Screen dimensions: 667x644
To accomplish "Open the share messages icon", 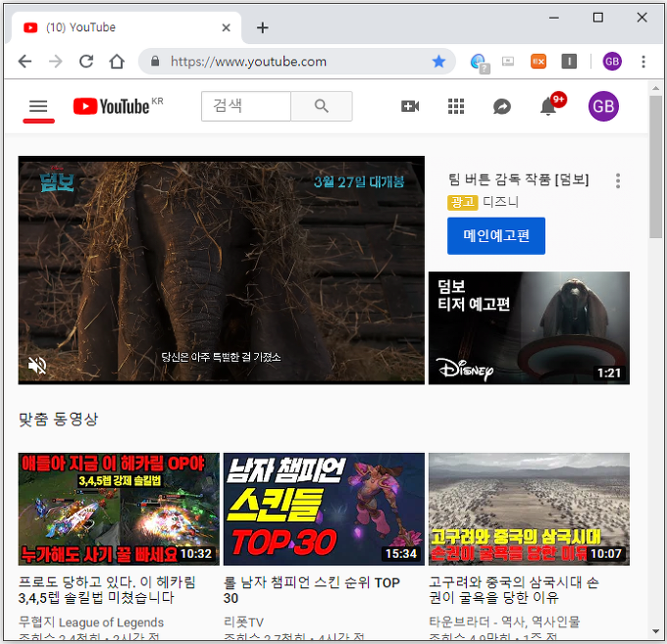I will coord(502,106).
